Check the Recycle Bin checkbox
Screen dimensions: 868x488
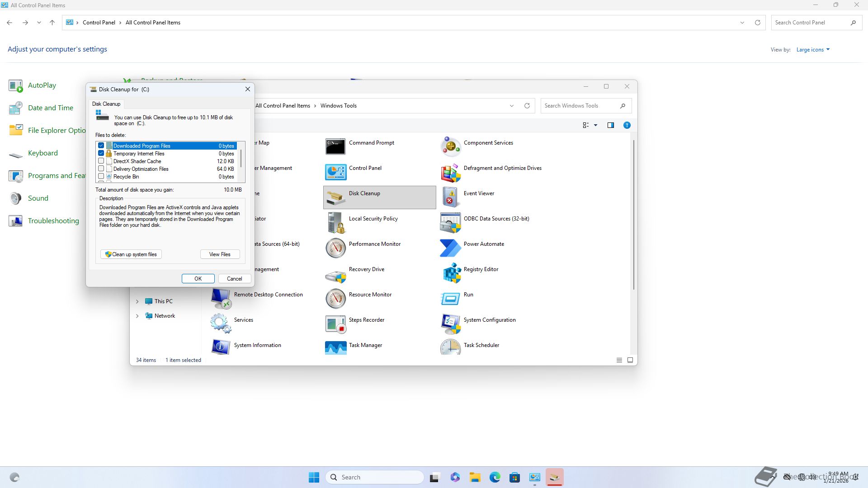coord(101,176)
